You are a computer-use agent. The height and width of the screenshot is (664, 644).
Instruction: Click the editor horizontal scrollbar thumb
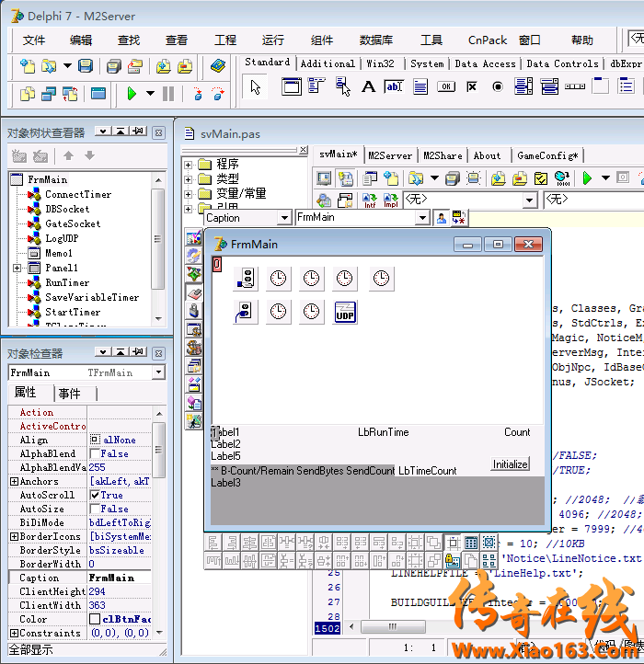(393, 626)
